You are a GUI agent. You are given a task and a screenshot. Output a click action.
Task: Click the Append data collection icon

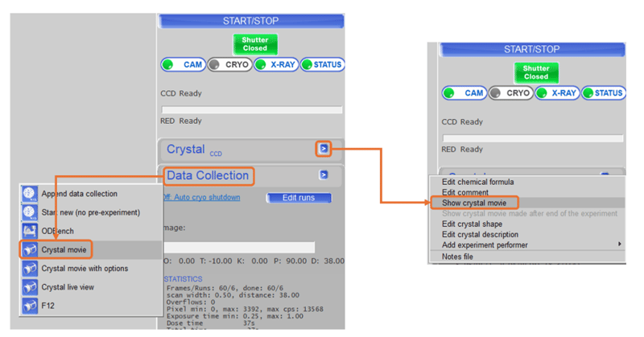pos(30,194)
